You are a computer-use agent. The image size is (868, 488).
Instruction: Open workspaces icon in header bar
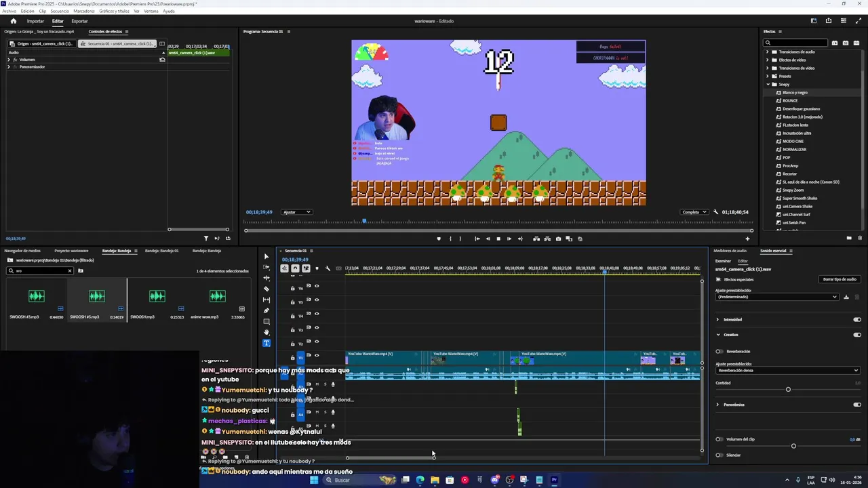[x=813, y=21]
